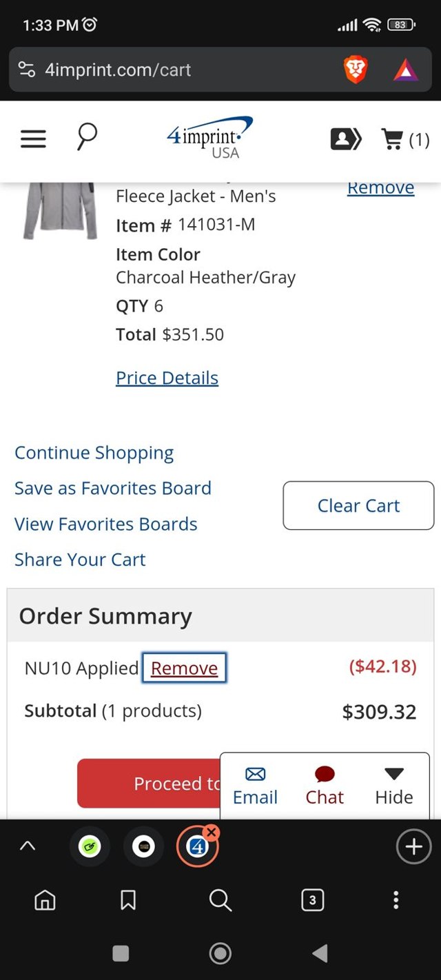Viewport: 441px width, 980px height.
Task: Open the account sign-in icon
Action: 346,140
